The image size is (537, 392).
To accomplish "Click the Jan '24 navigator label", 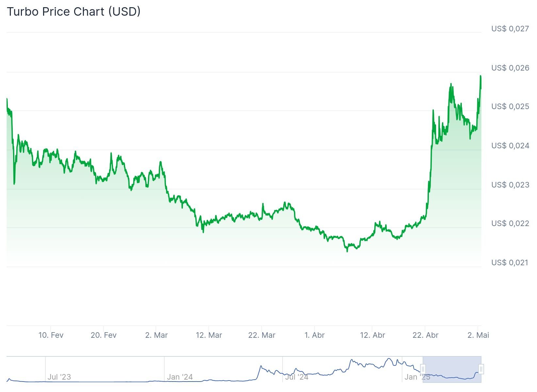I will point(180,377).
